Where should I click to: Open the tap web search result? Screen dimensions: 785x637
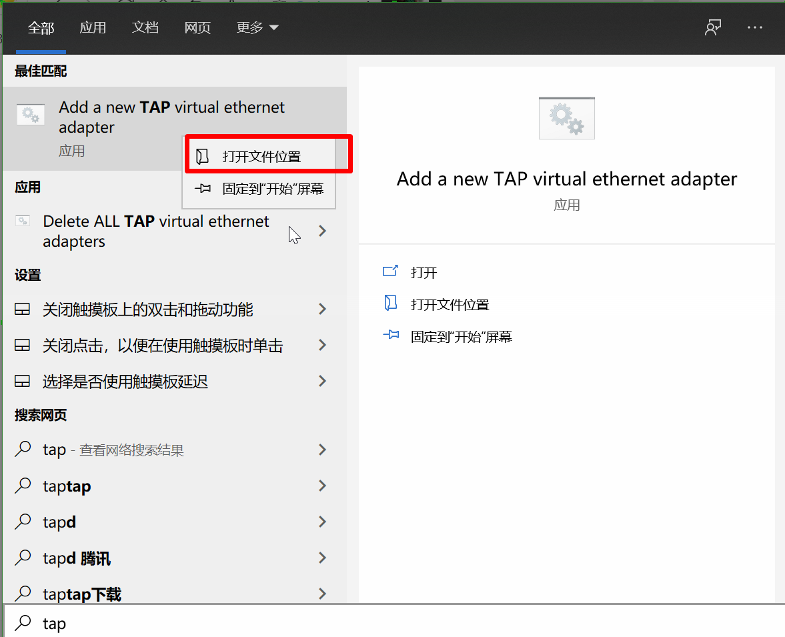click(x=112, y=450)
